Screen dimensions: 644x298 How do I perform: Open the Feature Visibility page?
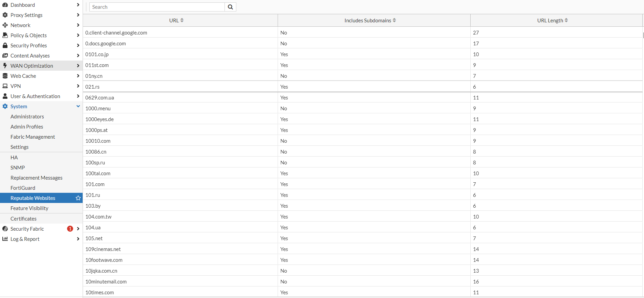coord(29,208)
